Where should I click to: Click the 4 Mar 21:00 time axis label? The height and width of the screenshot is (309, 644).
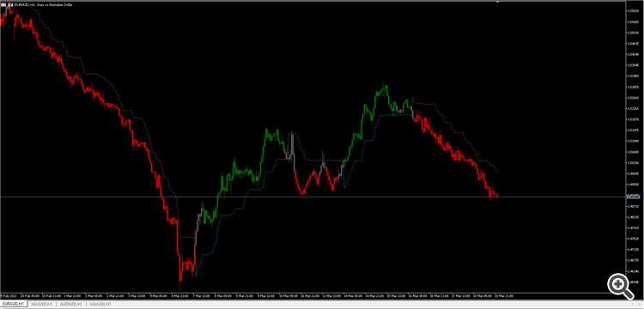pos(180,296)
